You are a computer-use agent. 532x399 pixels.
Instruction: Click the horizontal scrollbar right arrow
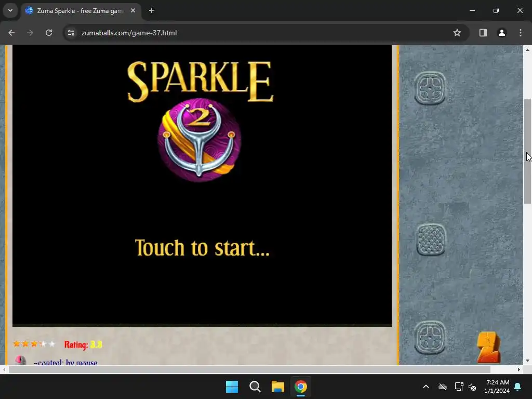coord(519,369)
